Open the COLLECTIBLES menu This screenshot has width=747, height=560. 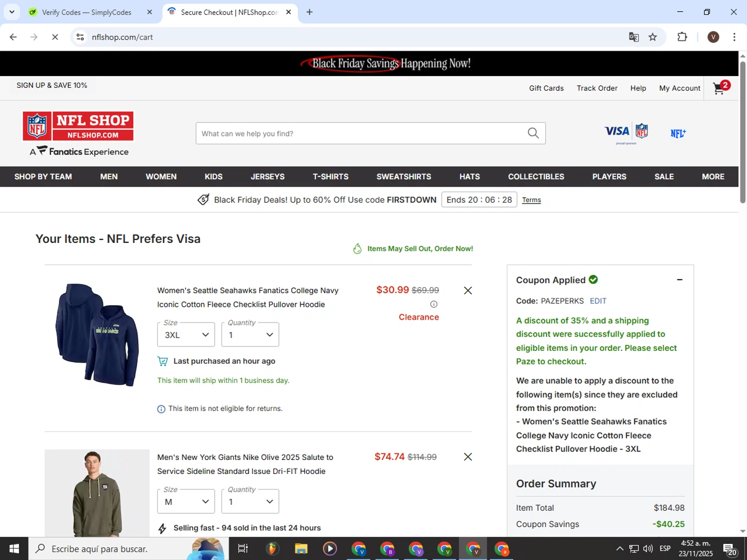536,177
